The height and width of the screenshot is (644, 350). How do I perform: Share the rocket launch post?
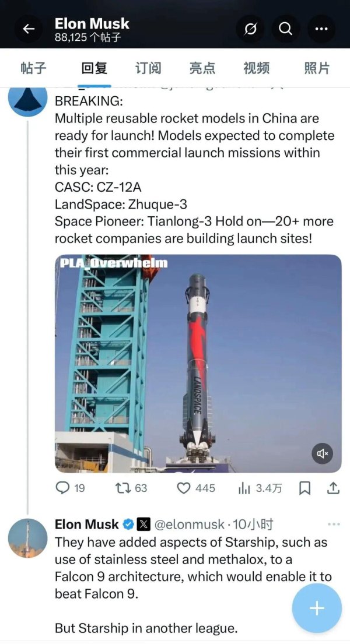click(x=332, y=488)
